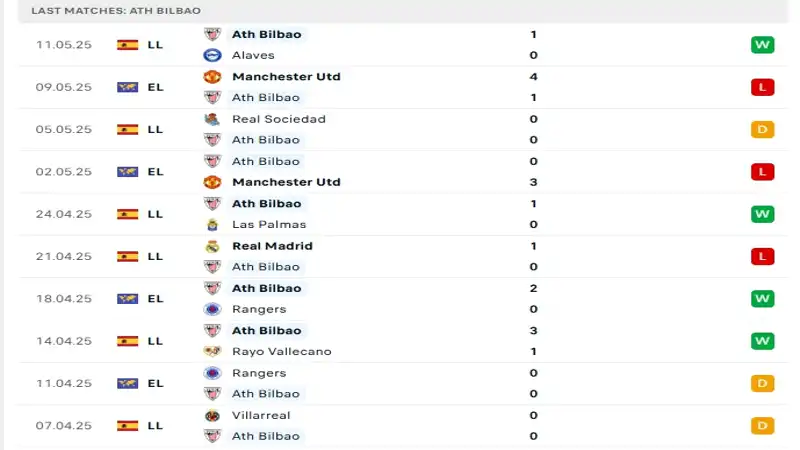800x450 pixels.
Task: Select the 24.04.25 match date
Action: click(x=63, y=214)
